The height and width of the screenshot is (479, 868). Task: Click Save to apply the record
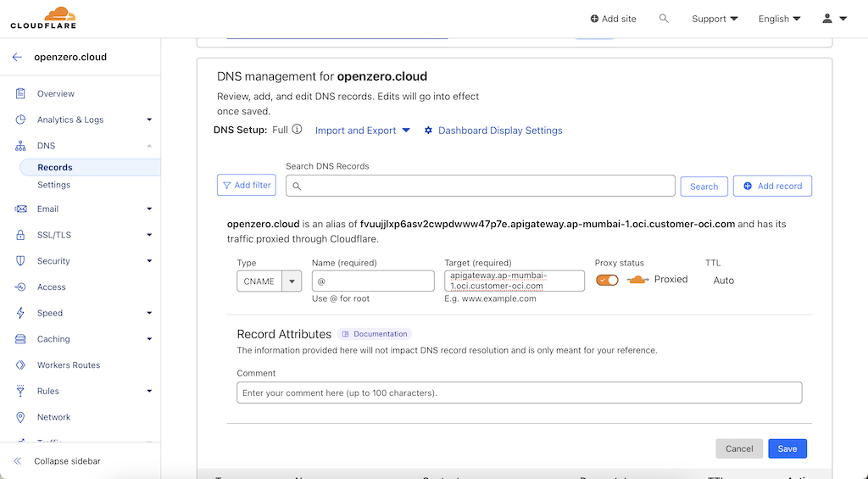787,448
